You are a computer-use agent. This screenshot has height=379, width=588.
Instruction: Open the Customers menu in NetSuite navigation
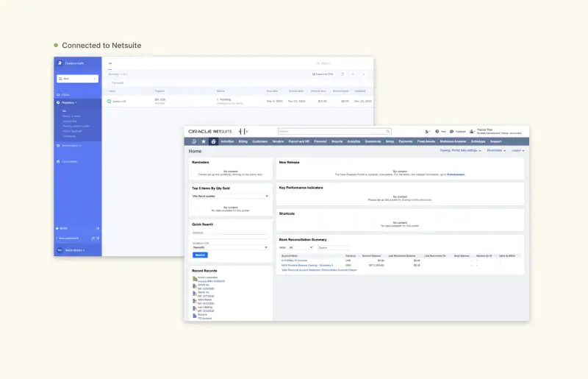pos(259,141)
